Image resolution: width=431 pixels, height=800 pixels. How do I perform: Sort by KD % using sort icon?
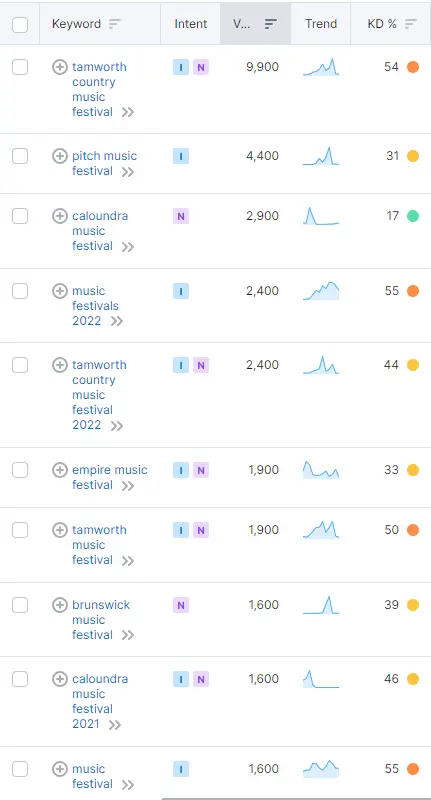pyautogui.click(x=411, y=24)
